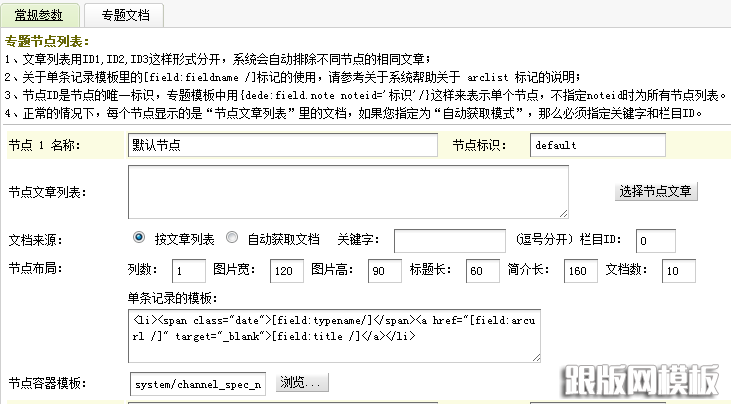Viewport: 731px width, 404px height.
Task: Select the 按文章列表 radio button
Action: [x=138, y=238]
